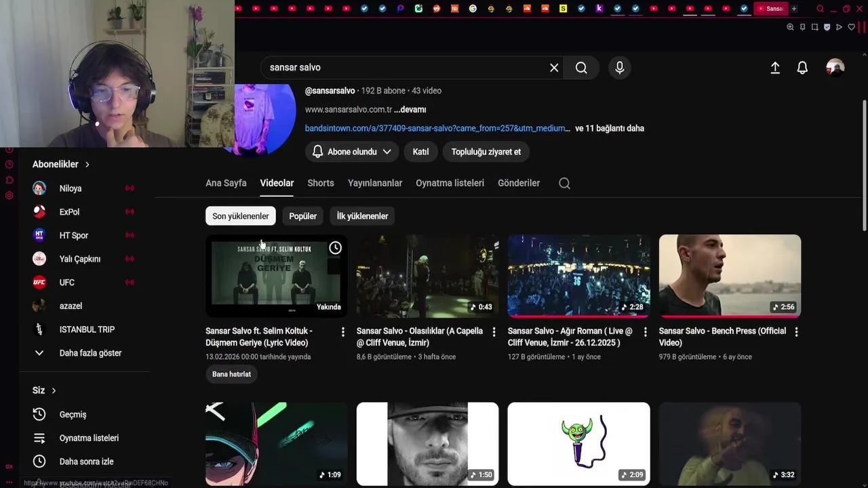Click the Niloya channel avatar
868x488 pixels.
coord(39,188)
